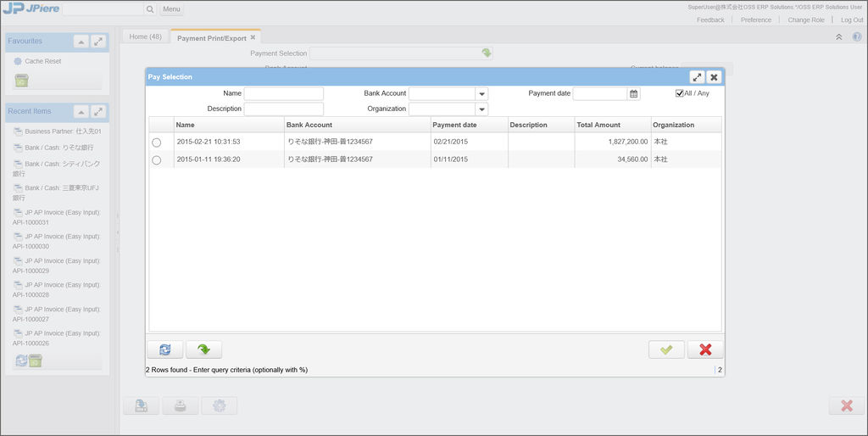Cancel dialog with the red X button
The image size is (868, 436).
(705, 349)
